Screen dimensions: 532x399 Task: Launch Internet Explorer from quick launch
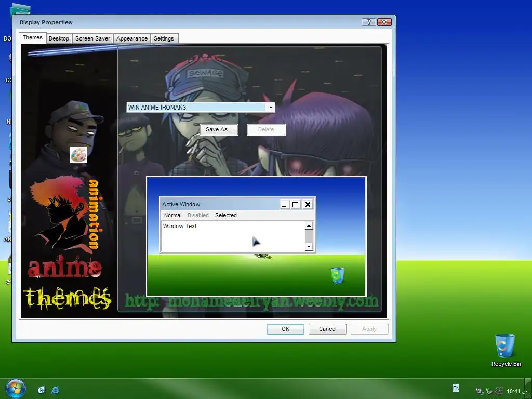point(55,390)
